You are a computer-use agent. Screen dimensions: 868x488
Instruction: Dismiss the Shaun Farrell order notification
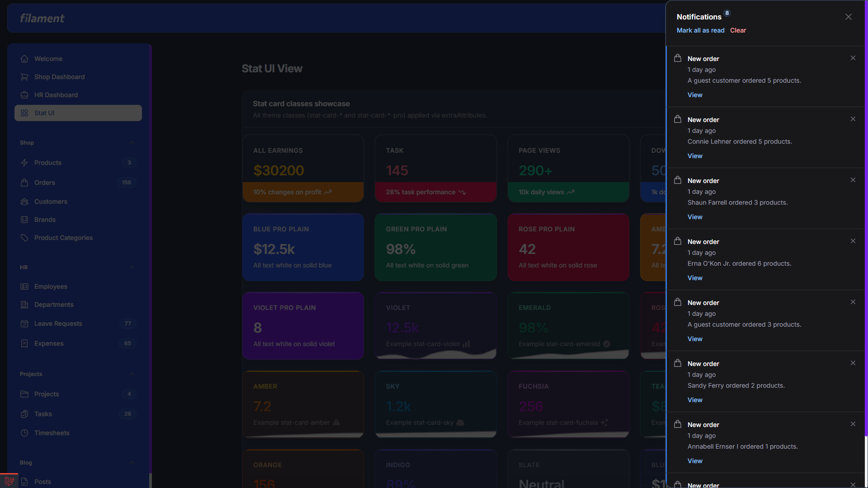coord(853,180)
